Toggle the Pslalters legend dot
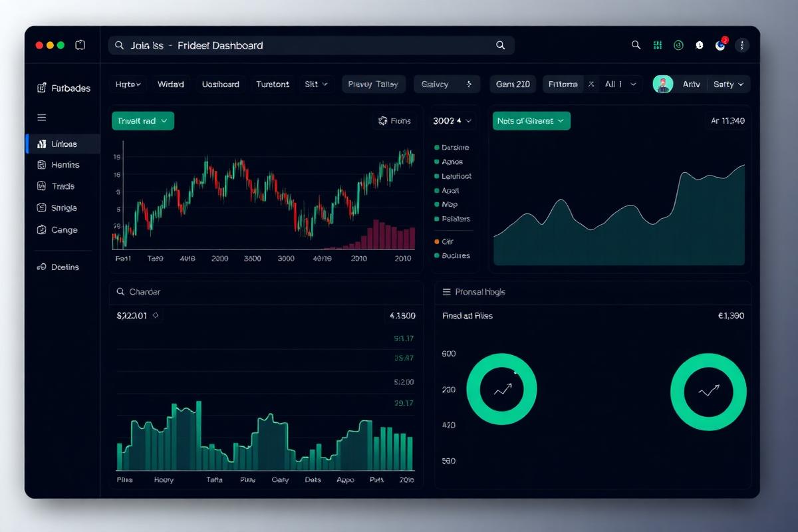The height and width of the screenshot is (532, 798). tap(436, 219)
